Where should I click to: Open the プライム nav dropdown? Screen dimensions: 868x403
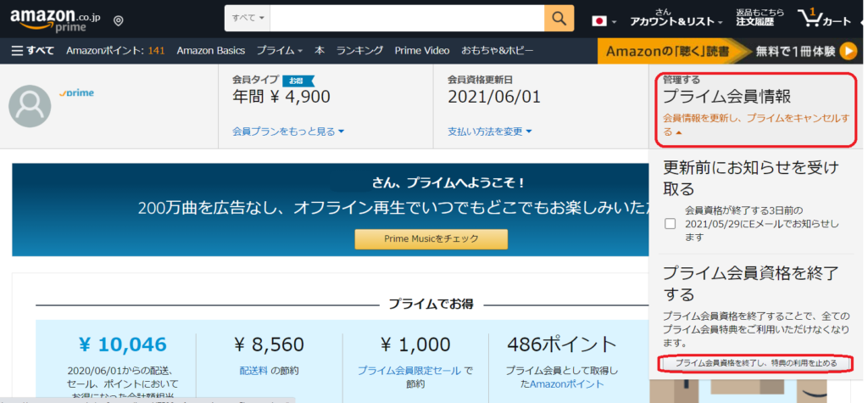click(279, 51)
